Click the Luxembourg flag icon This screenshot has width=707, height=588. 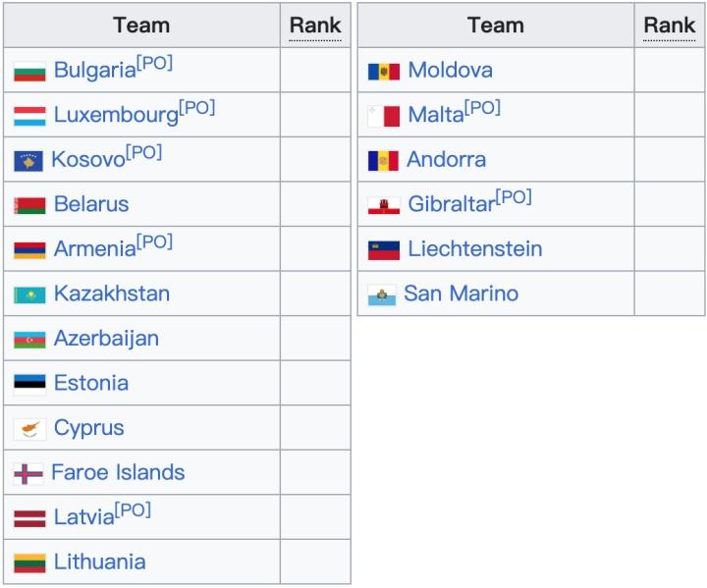coord(29,116)
